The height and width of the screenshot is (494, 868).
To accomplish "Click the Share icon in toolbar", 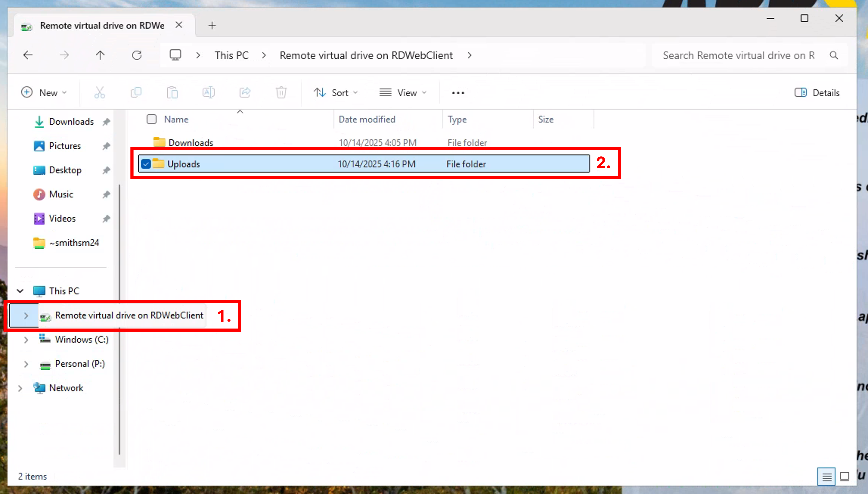I will (x=245, y=92).
